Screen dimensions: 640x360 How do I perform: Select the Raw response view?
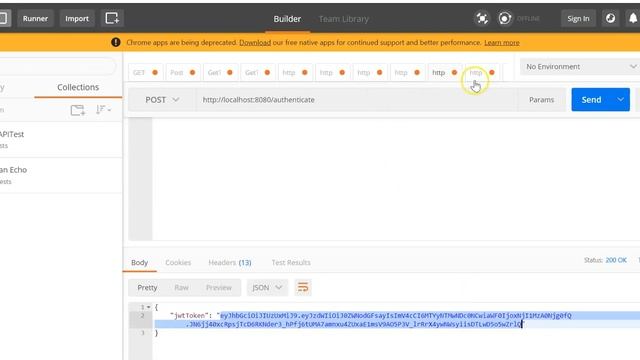pos(181,287)
